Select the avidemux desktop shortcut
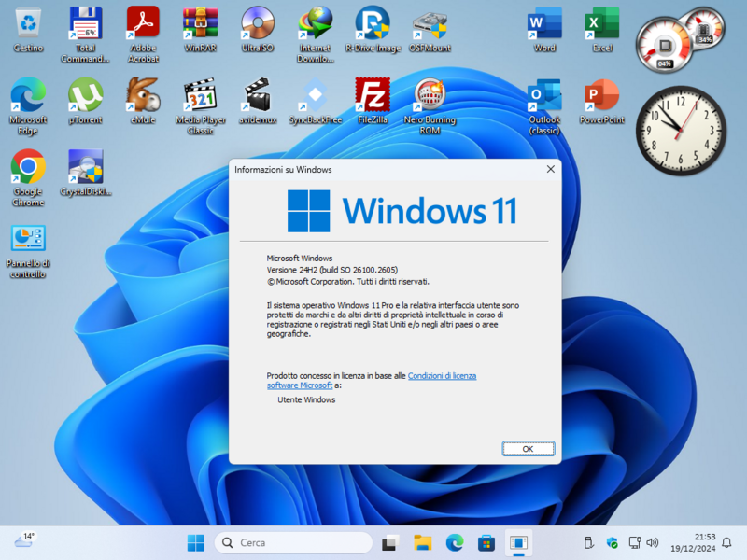 [258, 101]
